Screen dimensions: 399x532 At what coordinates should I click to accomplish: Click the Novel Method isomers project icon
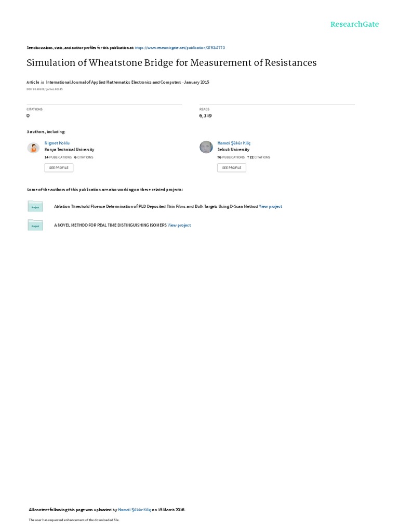(x=35, y=225)
